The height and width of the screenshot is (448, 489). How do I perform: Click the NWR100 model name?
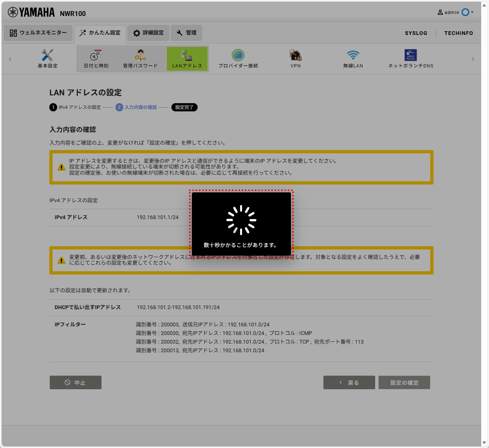tap(73, 14)
